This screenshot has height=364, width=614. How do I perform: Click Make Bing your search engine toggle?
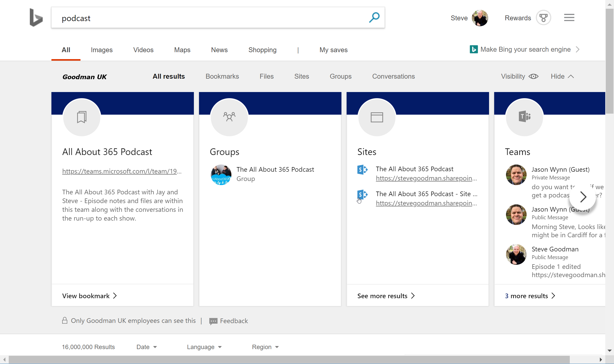coord(526,49)
